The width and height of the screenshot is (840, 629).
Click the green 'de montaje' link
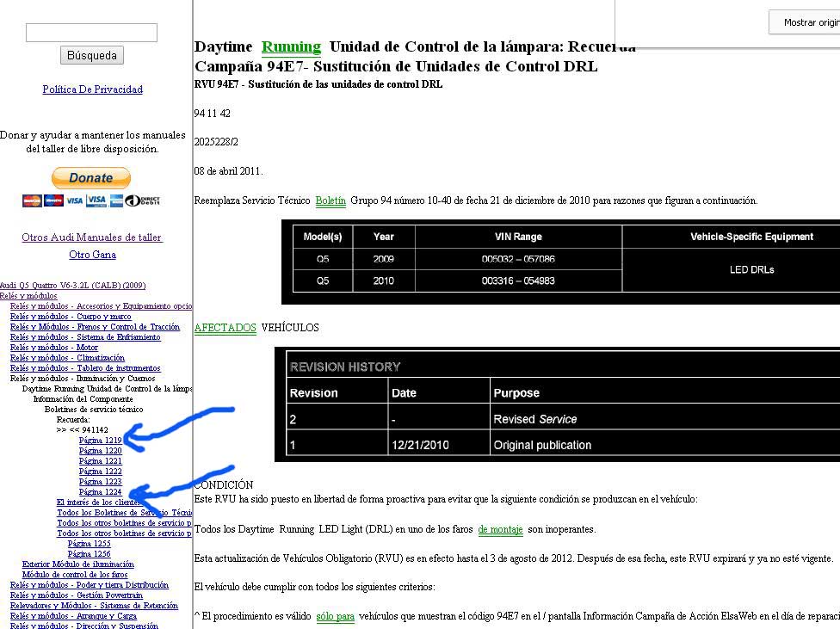coord(500,529)
